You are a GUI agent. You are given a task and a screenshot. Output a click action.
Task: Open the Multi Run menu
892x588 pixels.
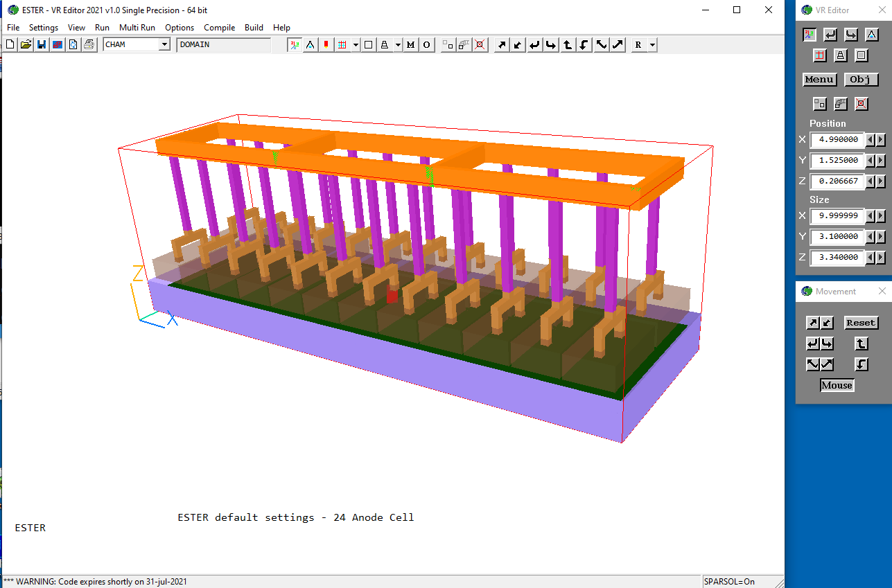[137, 28]
